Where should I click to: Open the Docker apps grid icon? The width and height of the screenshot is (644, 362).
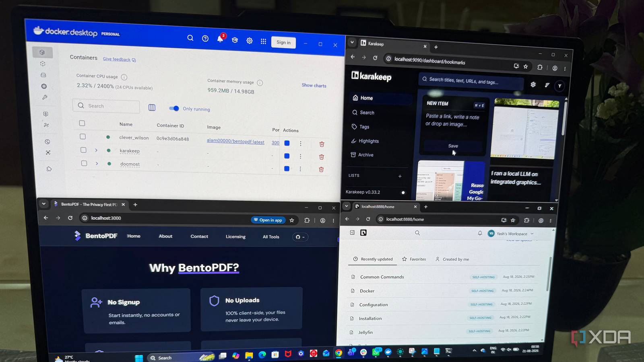point(263,41)
